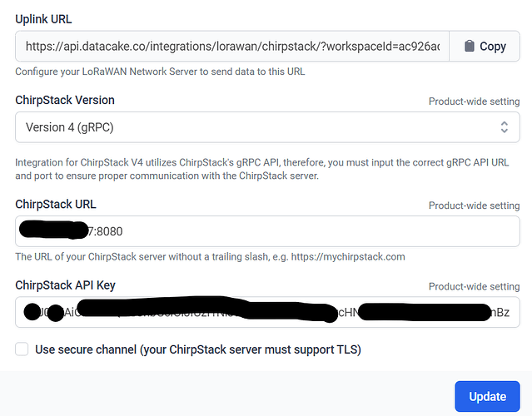532x416 pixels.
Task: Click the "ChirpStack API Key" field label
Action: point(65,285)
